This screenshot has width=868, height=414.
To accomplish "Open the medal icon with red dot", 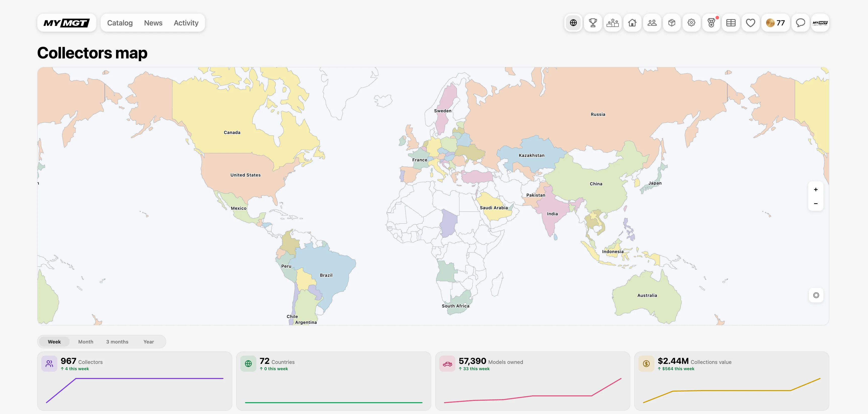I will click(711, 23).
